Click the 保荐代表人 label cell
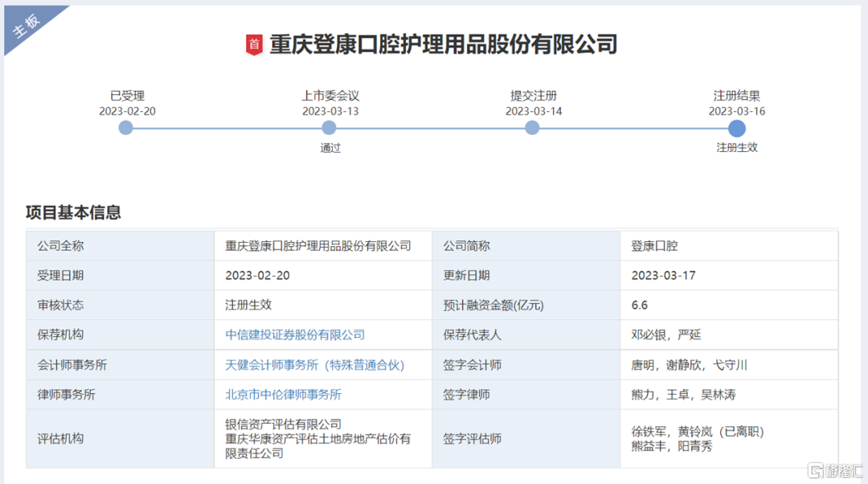Screen dimensions: 868x484 coord(526,334)
